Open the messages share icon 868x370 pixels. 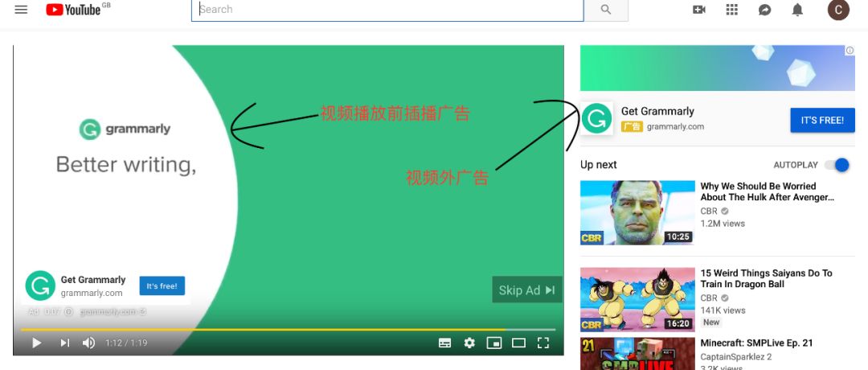coord(764,10)
